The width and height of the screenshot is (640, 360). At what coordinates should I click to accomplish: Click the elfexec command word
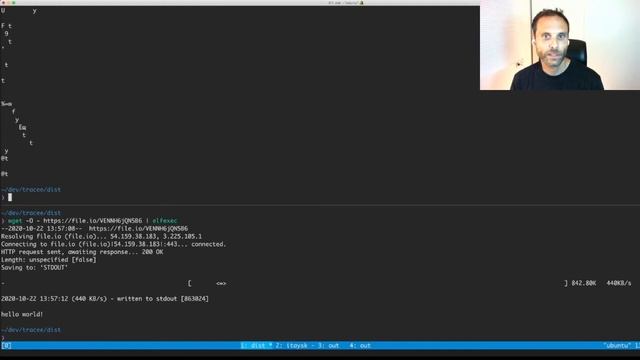click(165, 221)
